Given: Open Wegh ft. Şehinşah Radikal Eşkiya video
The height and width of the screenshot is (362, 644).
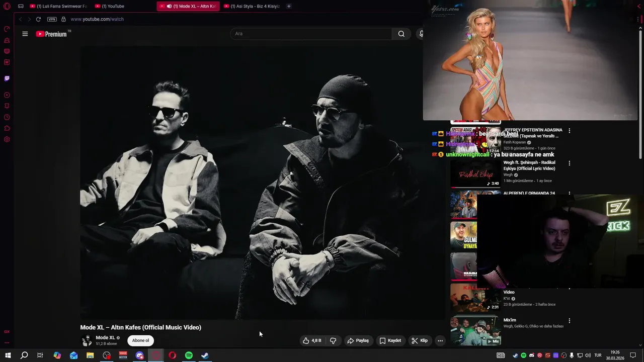Looking at the screenshot, I should click(x=529, y=165).
